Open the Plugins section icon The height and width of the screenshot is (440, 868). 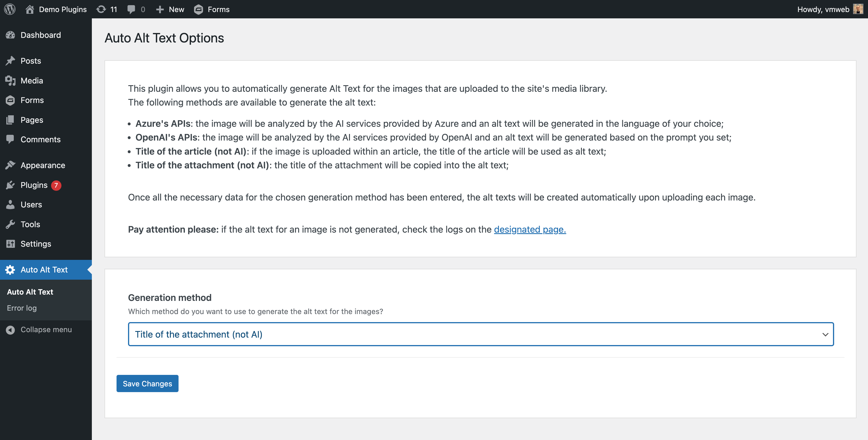(10, 185)
